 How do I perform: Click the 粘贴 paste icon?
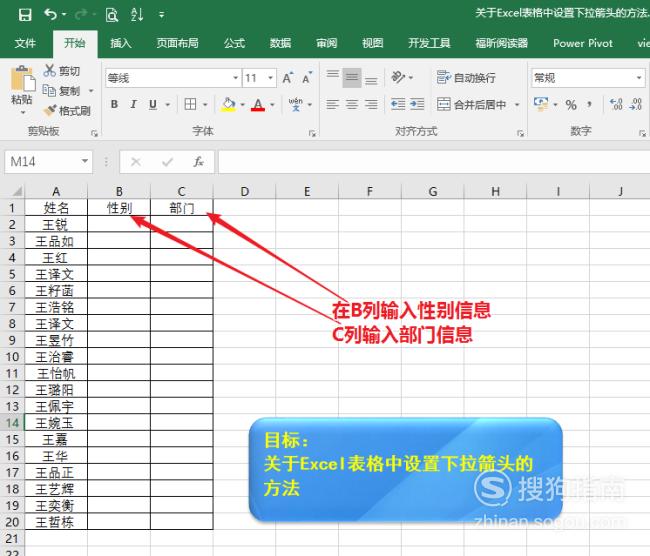(x=22, y=79)
